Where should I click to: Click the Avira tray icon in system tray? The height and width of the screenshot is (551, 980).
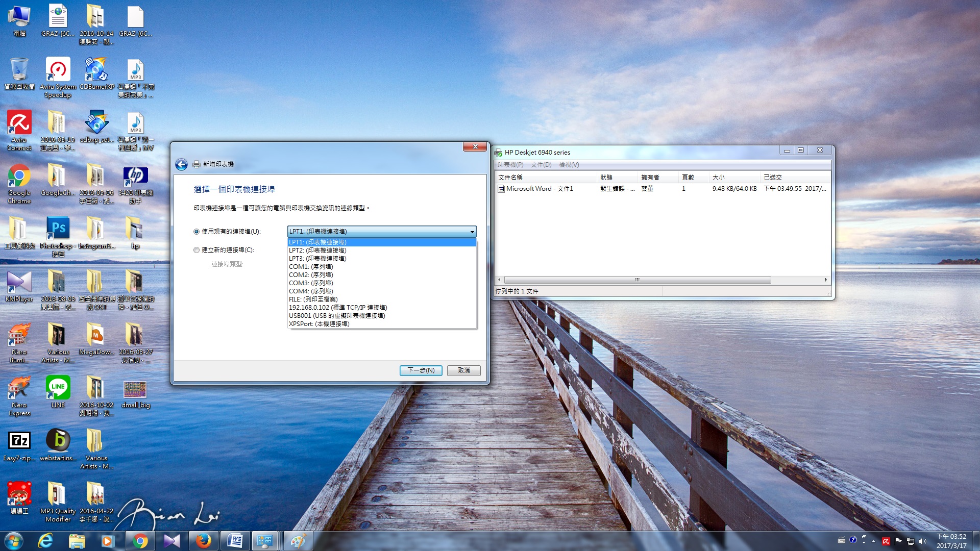[x=886, y=541]
